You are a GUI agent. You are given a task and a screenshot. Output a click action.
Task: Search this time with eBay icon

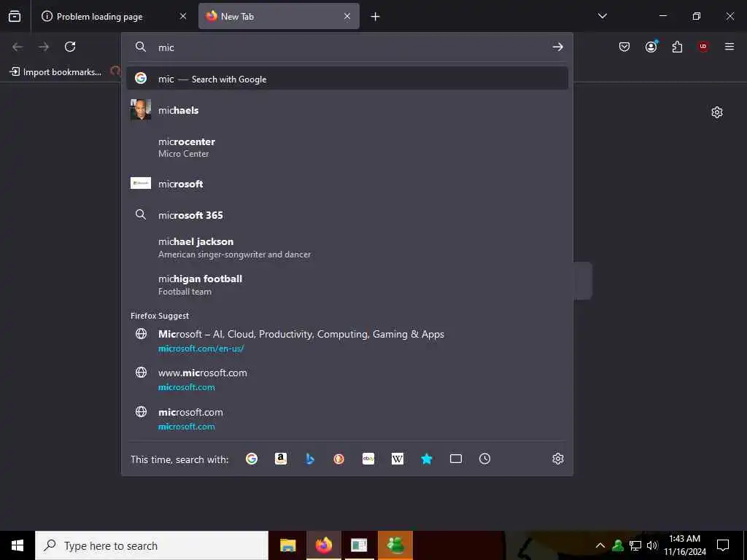pyautogui.click(x=368, y=459)
